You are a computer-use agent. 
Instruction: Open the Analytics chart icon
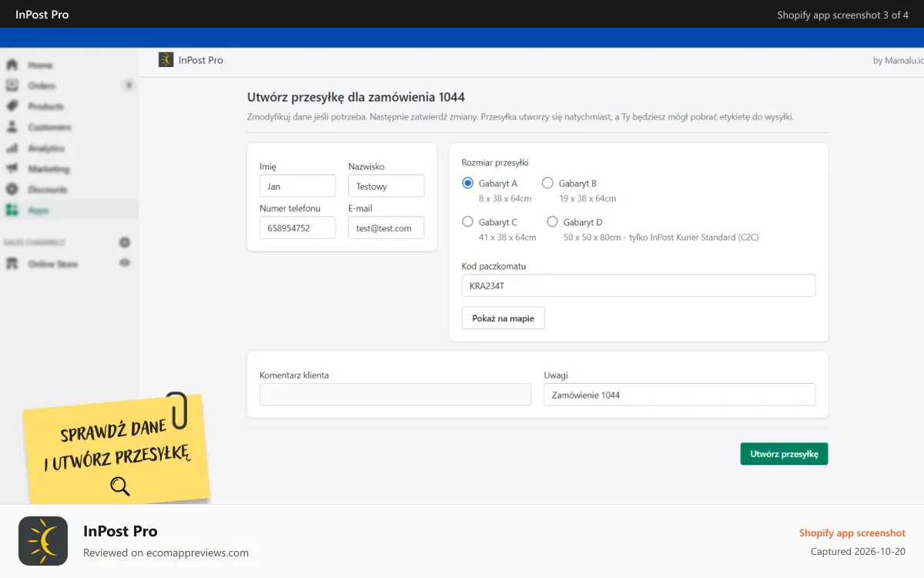(12, 148)
